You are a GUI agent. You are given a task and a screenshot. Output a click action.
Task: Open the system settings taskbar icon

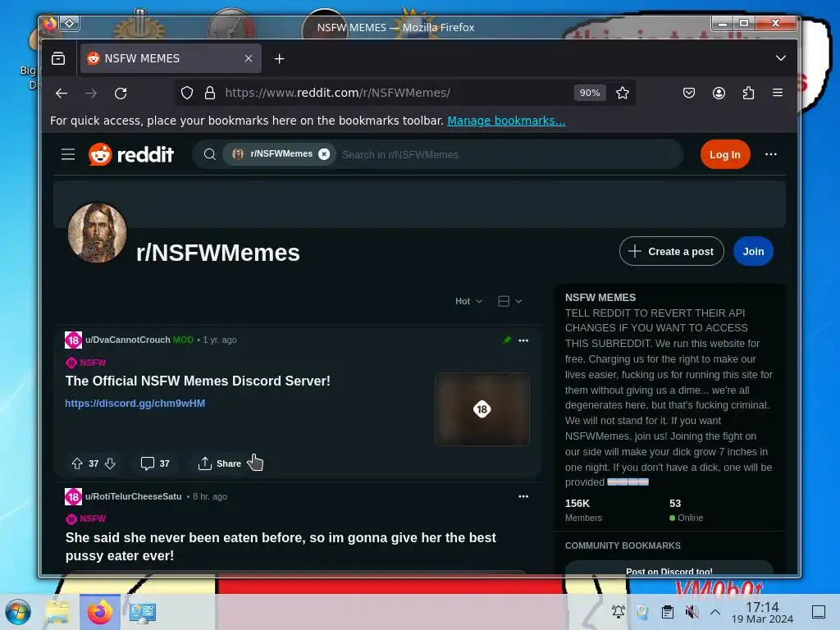pos(142,612)
